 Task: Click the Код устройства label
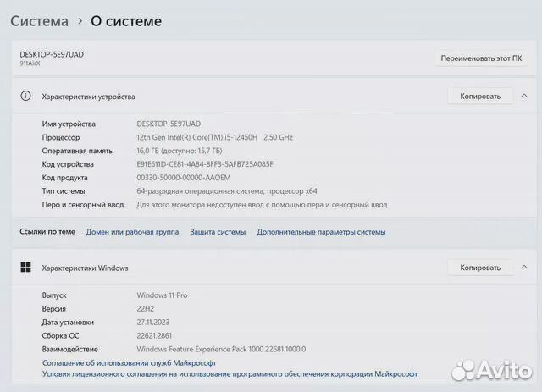(x=68, y=164)
